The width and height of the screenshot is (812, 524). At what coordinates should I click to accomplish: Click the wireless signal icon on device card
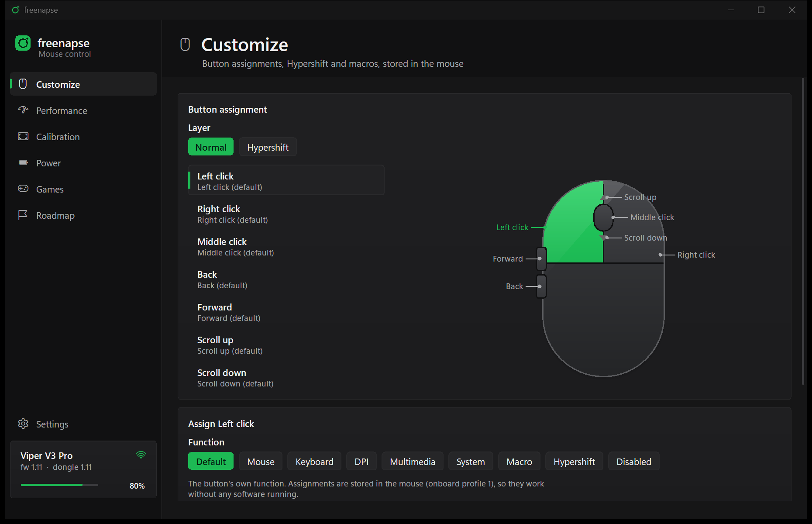click(141, 455)
